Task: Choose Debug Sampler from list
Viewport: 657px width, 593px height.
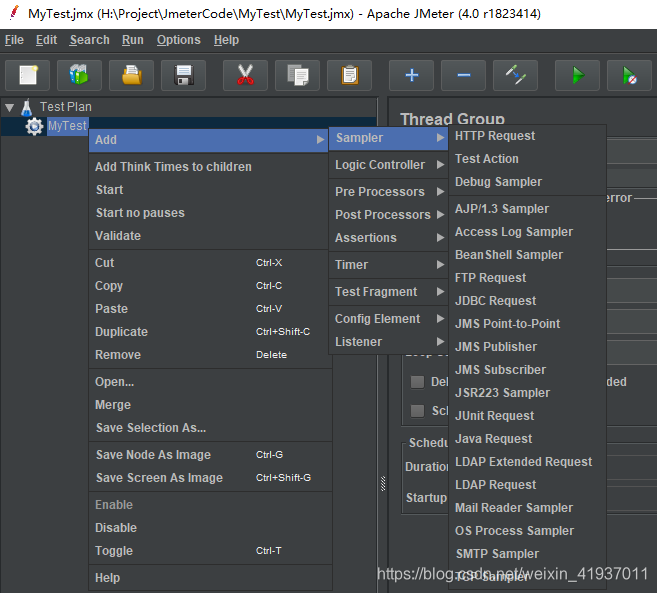Action: (x=528, y=182)
